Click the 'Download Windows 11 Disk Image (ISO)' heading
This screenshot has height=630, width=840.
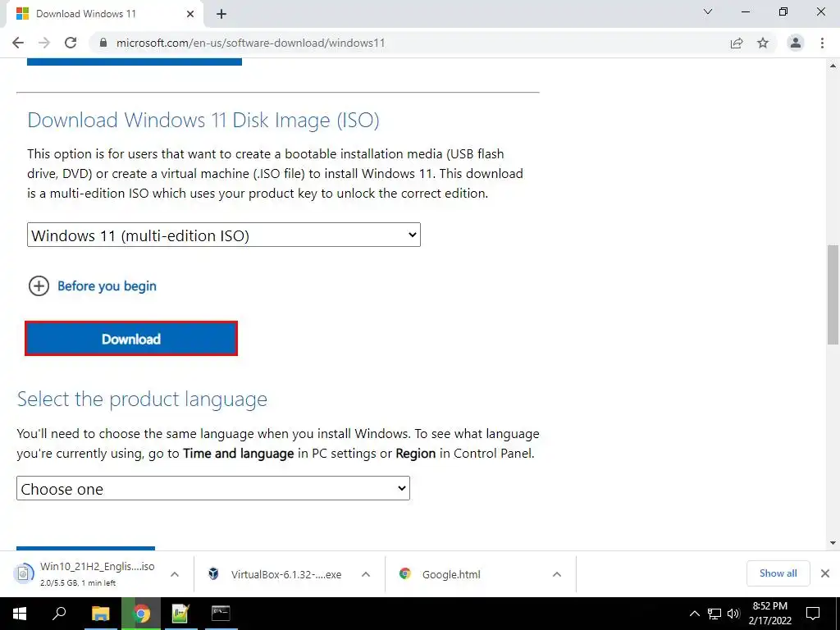coord(203,120)
